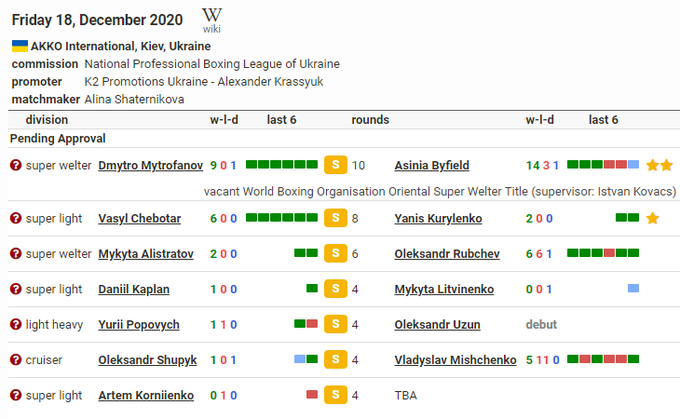680x419 pixels.
Task: Click question mark icon beside Oleksandr Shupyk
Action: point(15,360)
